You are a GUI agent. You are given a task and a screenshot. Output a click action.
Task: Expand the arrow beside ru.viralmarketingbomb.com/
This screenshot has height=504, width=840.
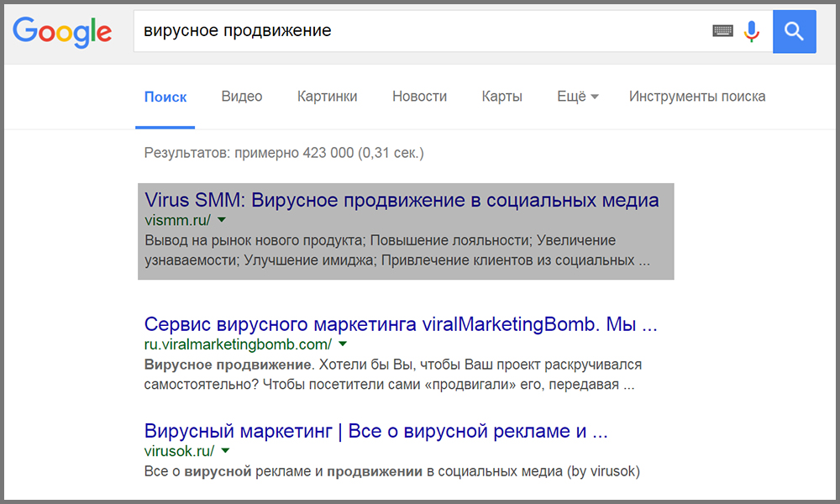pos(343,344)
